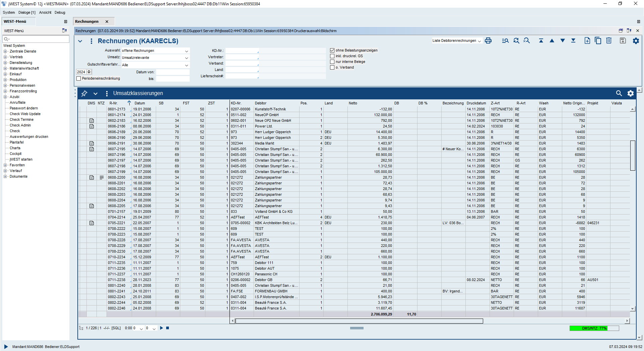Jump to the last record

573,40
